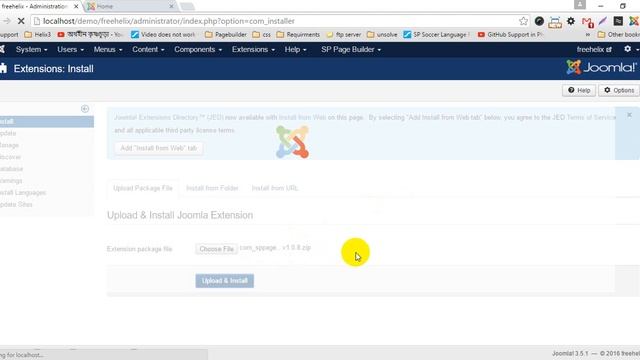The image size is (640, 360).
Task: Open the Users dropdown menu
Action: (71, 49)
